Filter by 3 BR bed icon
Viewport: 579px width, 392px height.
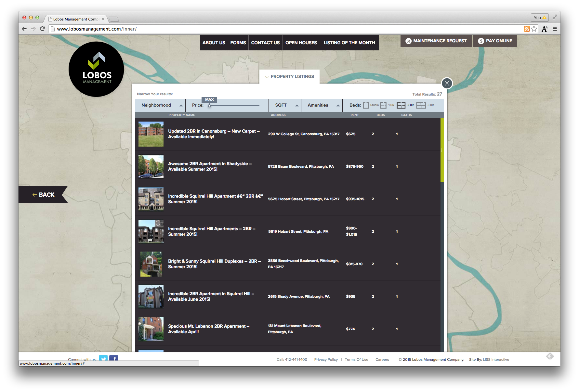pyautogui.click(x=421, y=105)
